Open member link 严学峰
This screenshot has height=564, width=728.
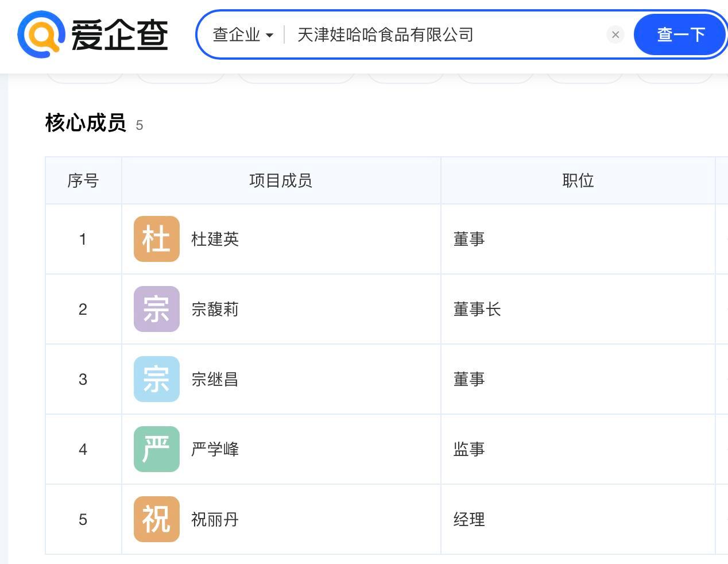(x=215, y=449)
